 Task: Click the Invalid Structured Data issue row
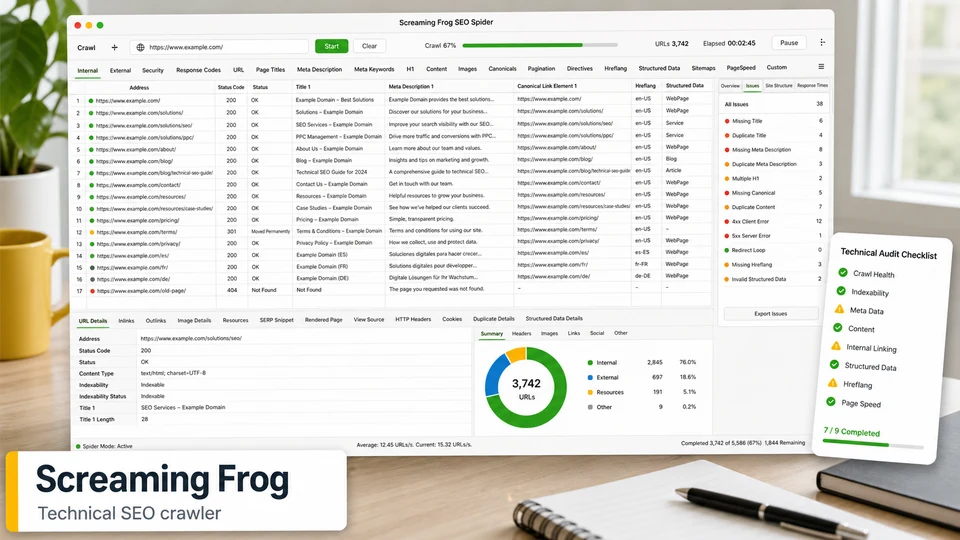pos(774,279)
